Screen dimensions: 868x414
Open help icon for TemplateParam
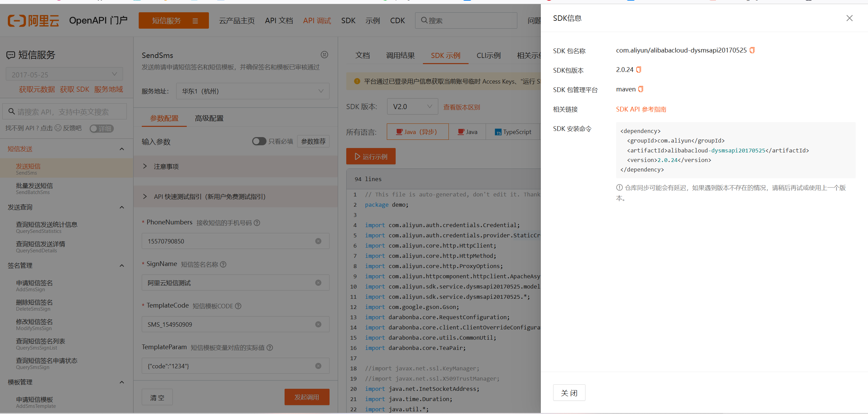click(270, 348)
